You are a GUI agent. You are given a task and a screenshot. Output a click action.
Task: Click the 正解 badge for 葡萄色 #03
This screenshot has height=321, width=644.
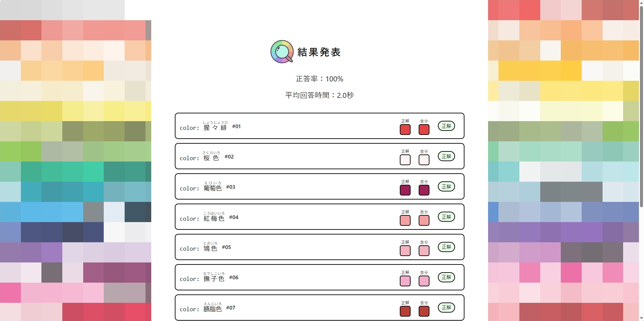[446, 187]
